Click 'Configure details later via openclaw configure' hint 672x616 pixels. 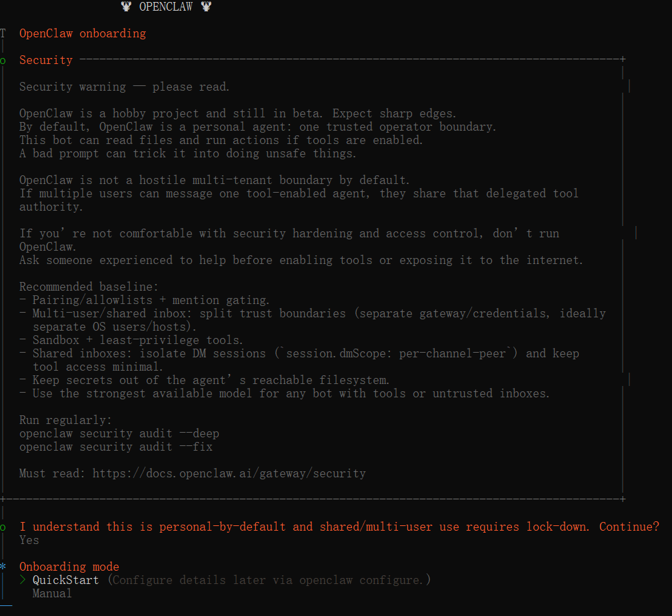point(269,580)
